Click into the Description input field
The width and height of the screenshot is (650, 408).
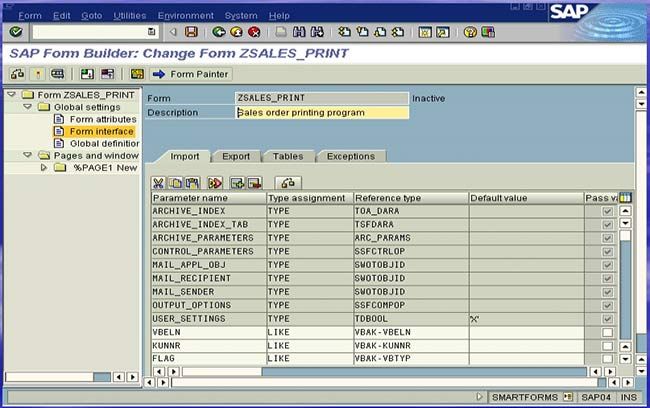[322, 112]
